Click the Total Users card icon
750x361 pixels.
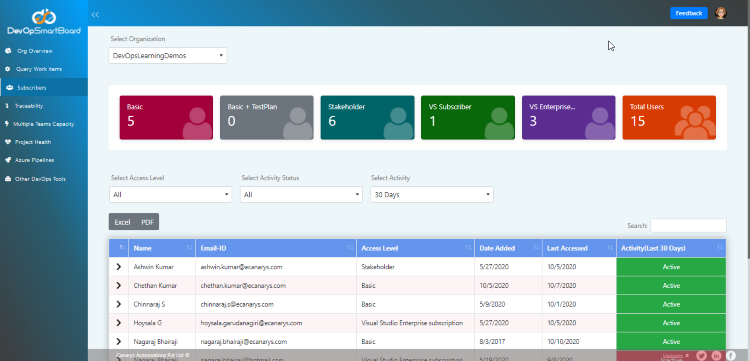click(695, 122)
